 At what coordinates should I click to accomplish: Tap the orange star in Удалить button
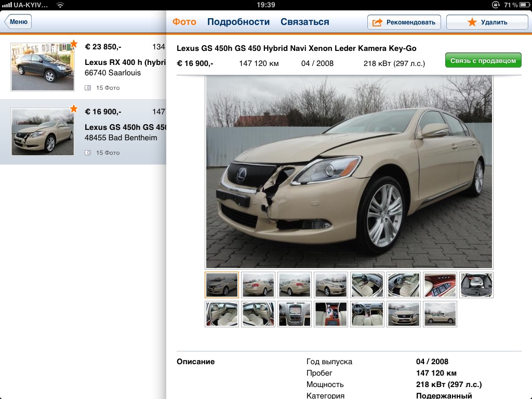471,22
